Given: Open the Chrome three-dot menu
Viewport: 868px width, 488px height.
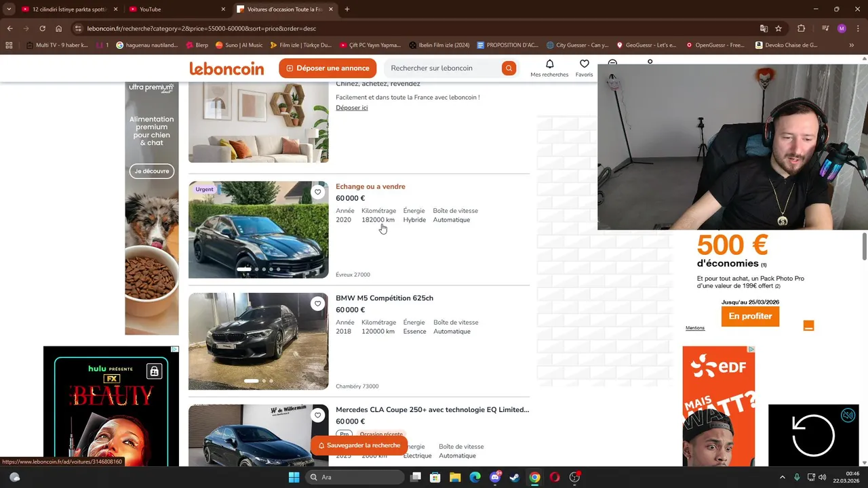Looking at the screenshot, I should tap(858, 28).
